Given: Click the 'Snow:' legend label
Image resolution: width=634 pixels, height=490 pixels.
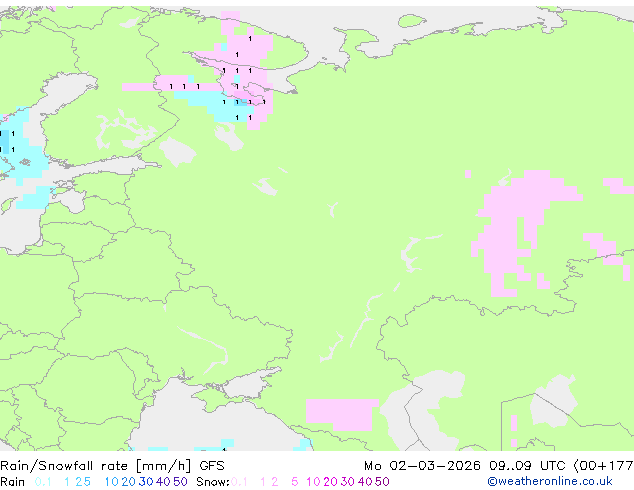Looking at the screenshot, I should (x=213, y=482).
